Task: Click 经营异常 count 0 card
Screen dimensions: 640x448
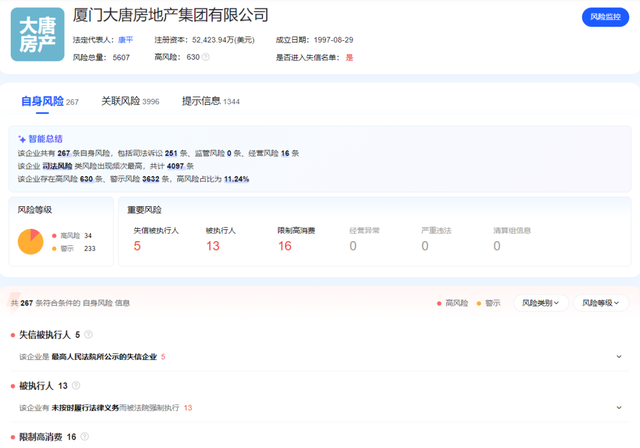Action: click(364, 239)
